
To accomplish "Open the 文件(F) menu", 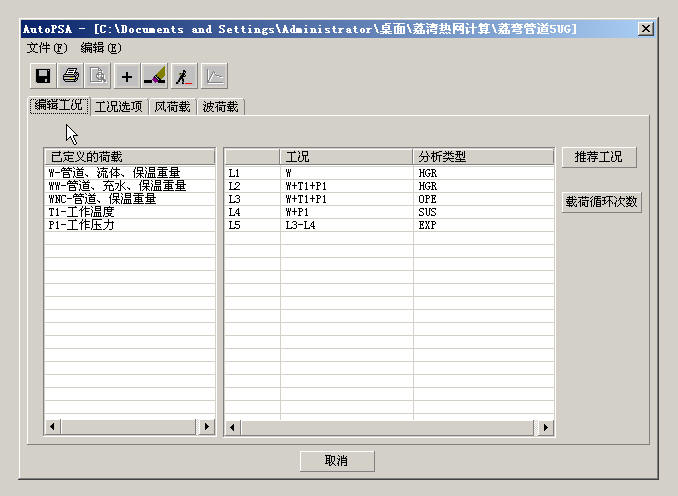I will click(47, 47).
